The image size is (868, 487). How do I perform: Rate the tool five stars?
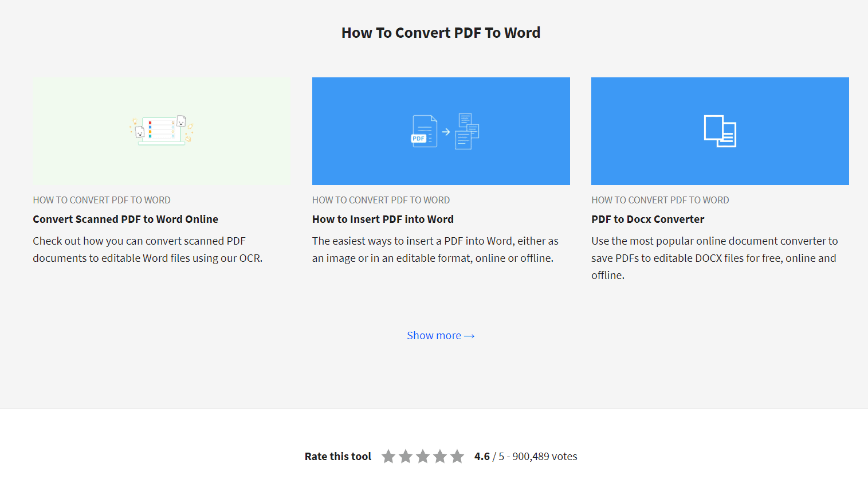457,456
